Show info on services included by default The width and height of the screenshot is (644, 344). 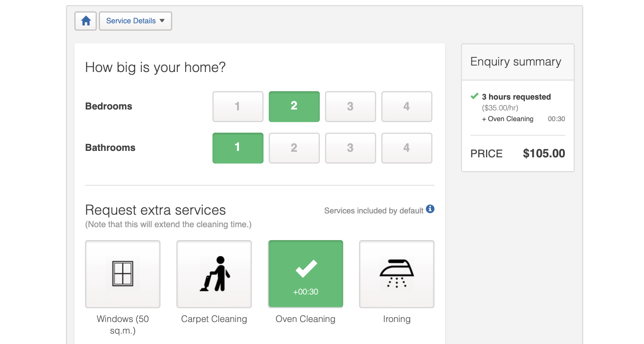430,209
